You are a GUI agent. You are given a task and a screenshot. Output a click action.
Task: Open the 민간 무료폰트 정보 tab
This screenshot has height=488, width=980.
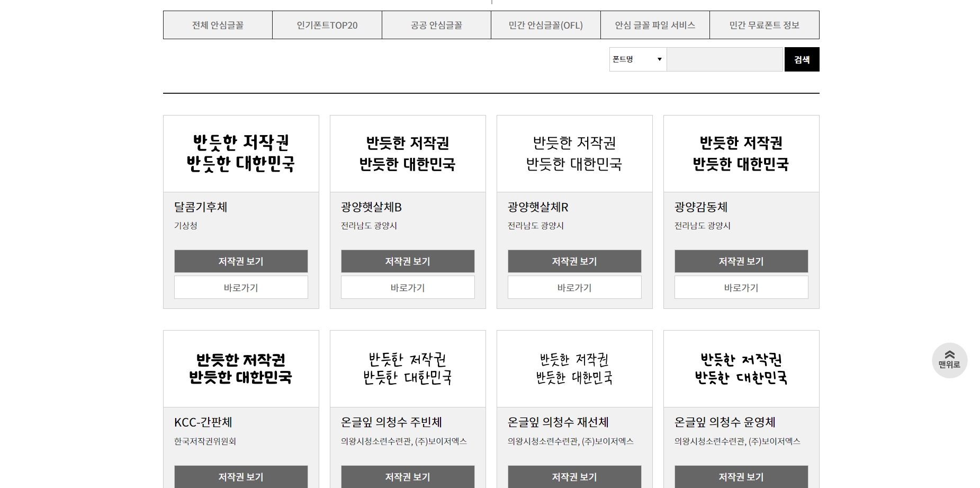click(x=765, y=25)
